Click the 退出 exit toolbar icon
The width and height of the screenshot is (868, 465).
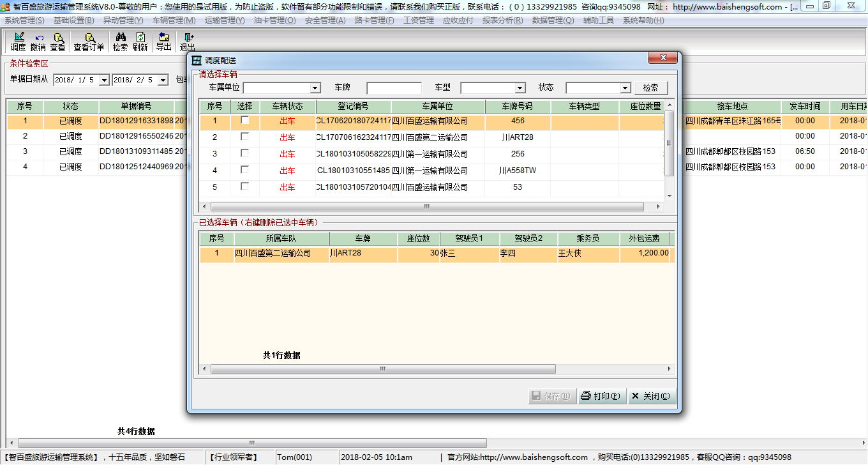(188, 42)
